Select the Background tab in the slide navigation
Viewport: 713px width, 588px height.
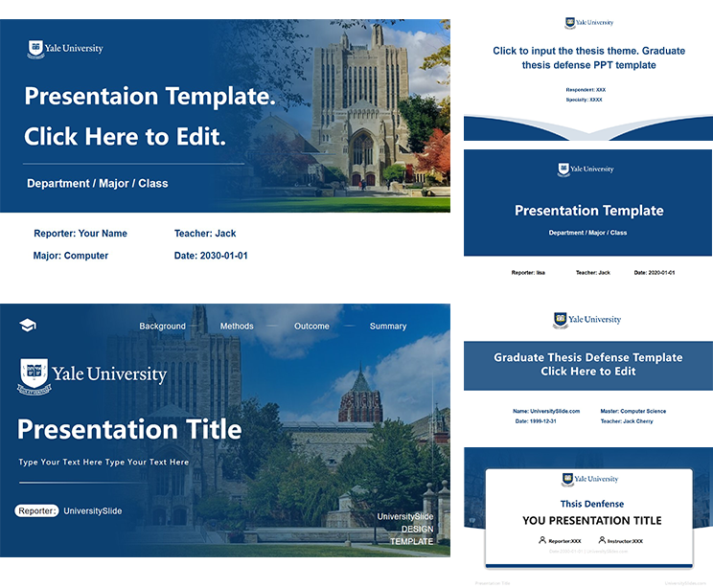(x=162, y=327)
